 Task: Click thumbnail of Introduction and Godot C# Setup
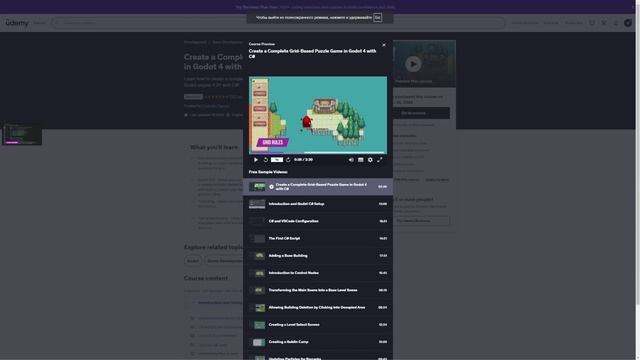(x=257, y=204)
